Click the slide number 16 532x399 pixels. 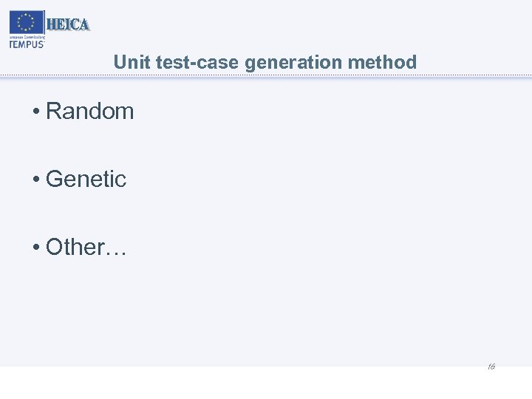pos(491,366)
